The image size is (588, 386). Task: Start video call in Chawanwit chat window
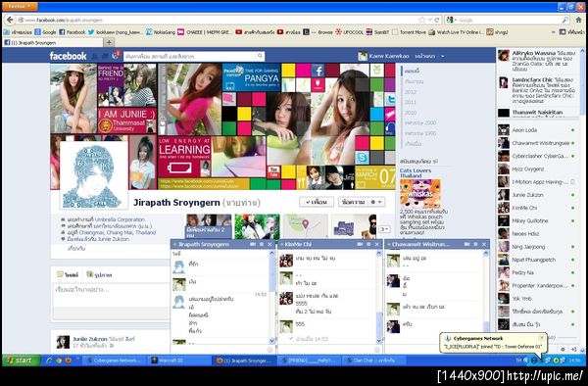(x=466, y=244)
